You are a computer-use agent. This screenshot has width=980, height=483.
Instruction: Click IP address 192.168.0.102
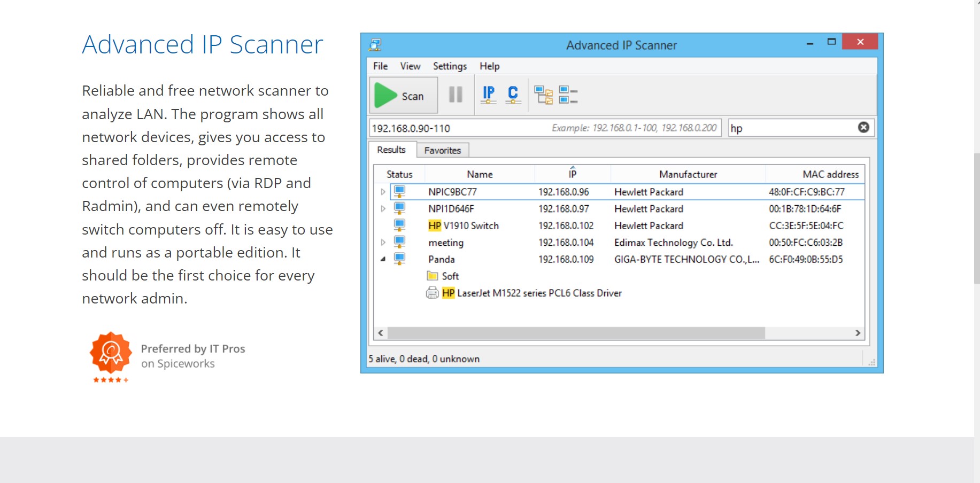click(566, 225)
